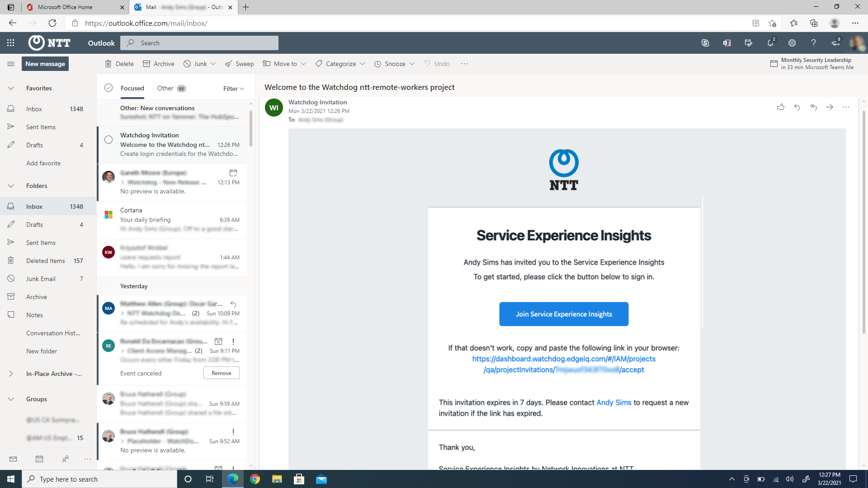868x488 pixels.
Task: Open the Edge browser on the taskbar
Action: [233, 479]
